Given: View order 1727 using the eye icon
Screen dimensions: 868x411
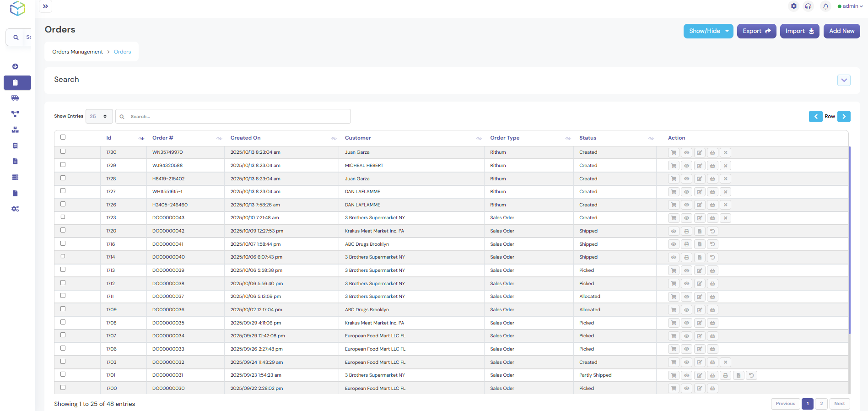Looking at the screenshot, I should [x=686, y=192].
